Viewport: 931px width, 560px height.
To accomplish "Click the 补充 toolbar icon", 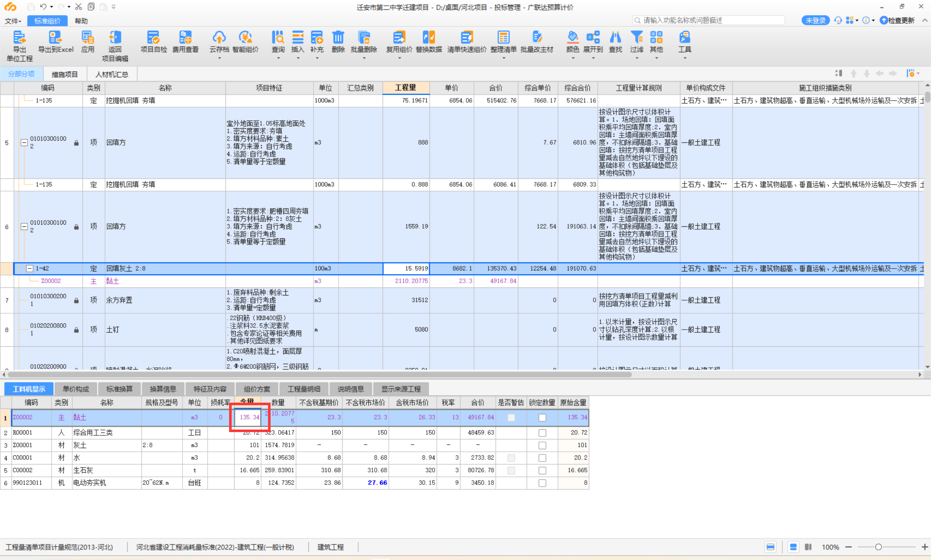I will tap(317, 37).
